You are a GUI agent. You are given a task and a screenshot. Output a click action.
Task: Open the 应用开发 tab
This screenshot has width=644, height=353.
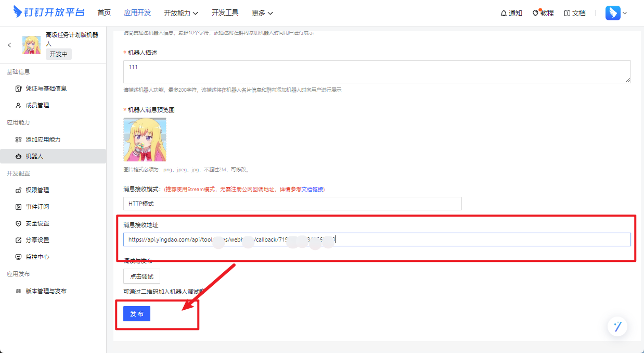[137, 12]
